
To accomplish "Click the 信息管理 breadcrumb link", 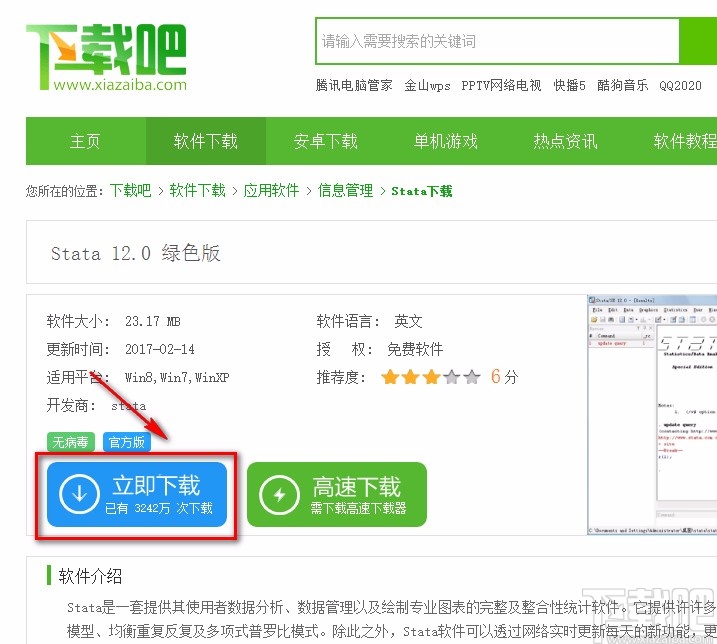I will pyautogui.click(x=346, y=190).
